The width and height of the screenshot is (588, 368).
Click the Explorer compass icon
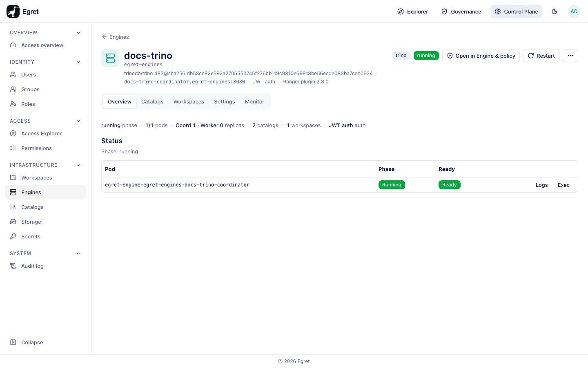click(x=401, y=11)
